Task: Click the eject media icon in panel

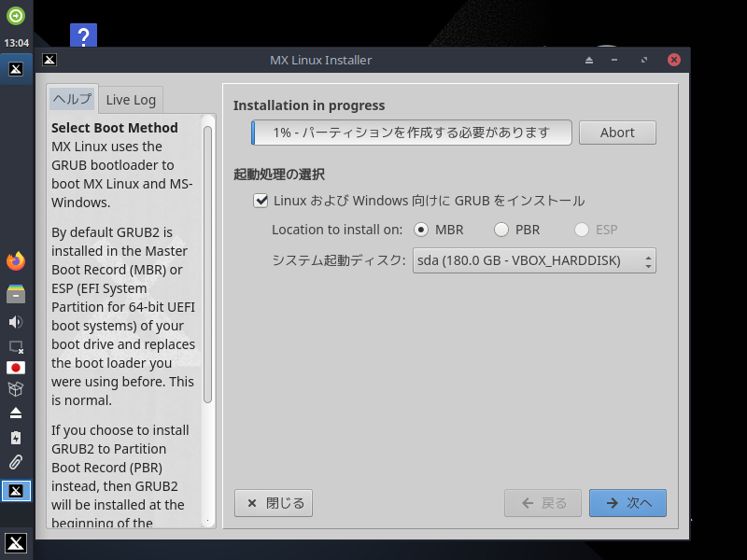Action: click(x=16, y=413)
